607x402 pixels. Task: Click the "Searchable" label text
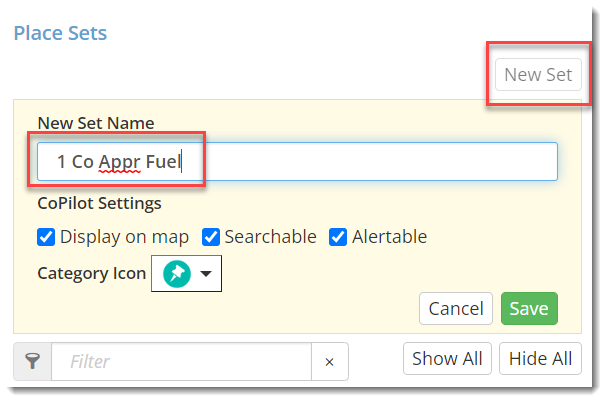tap(270, 237)
